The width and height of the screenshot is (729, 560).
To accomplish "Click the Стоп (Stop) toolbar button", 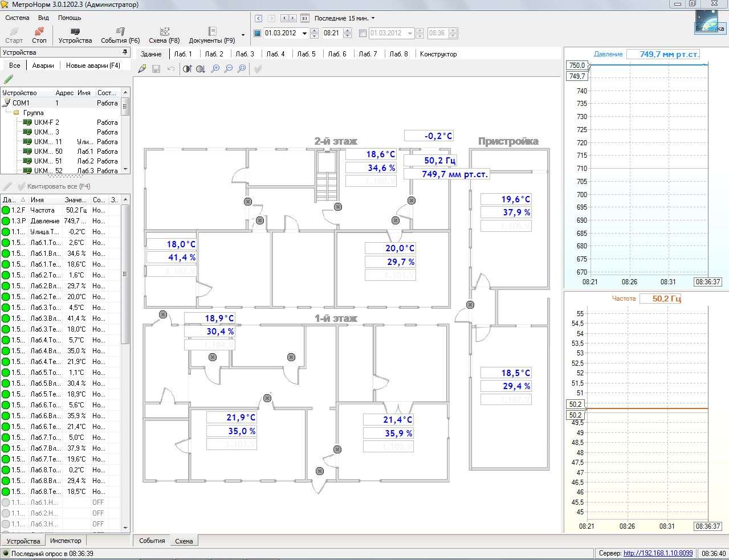I will (x=39, y=35).
